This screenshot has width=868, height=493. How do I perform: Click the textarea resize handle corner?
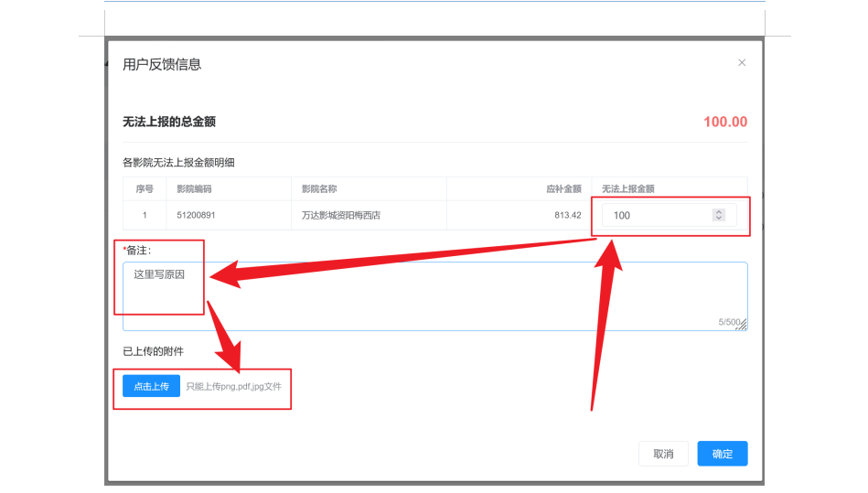coord(743,325)
